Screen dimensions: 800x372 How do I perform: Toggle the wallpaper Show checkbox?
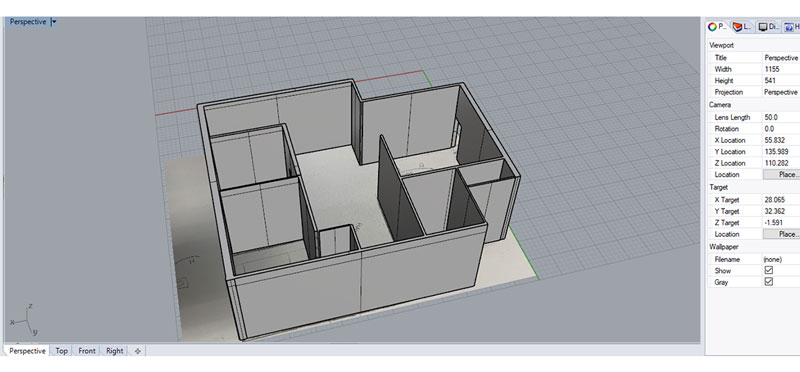(x=768, y=270)
